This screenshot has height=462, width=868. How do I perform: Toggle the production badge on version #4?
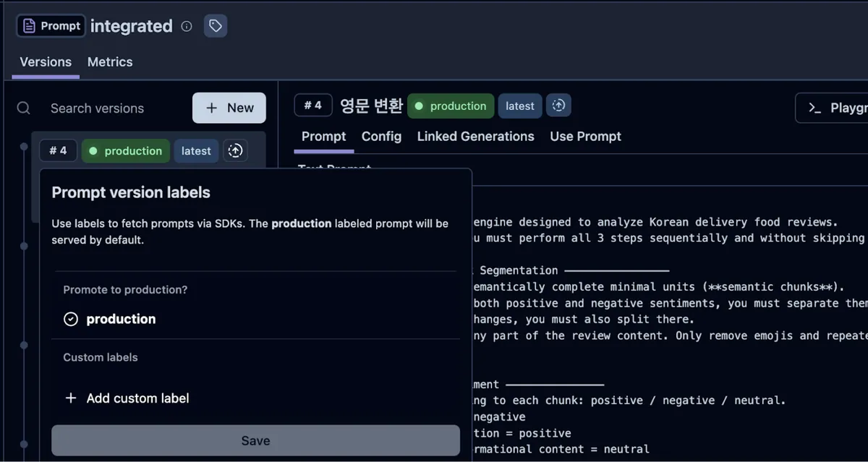click(x=125, y=150)
